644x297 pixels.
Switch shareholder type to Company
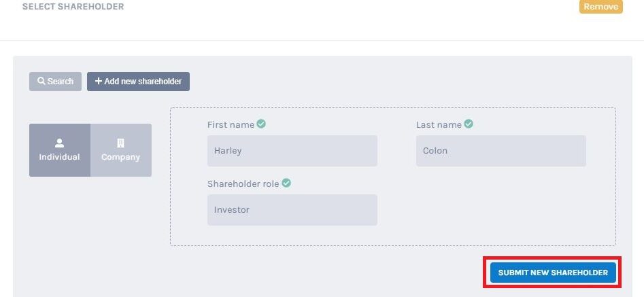[x=121, y=150]
